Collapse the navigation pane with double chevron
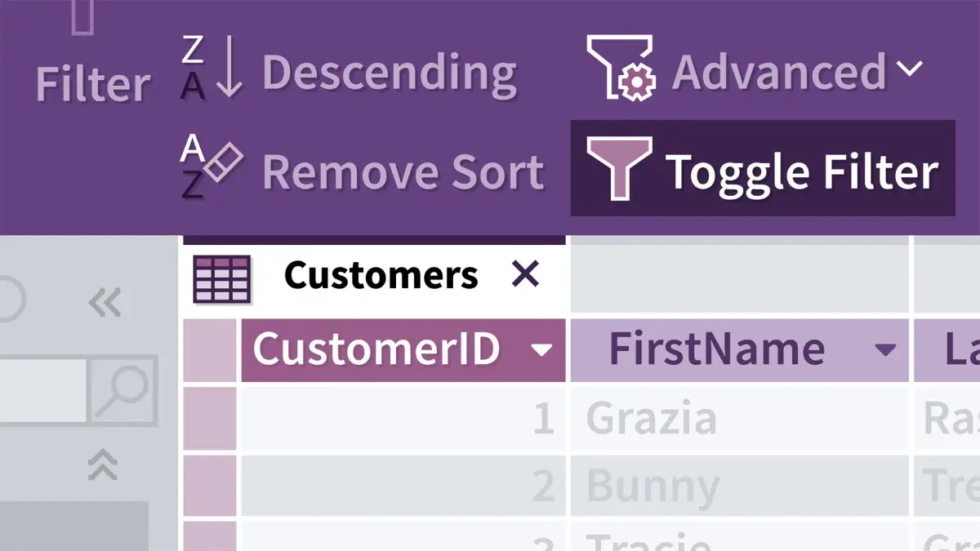Image resolution: width=980 pixels, height=551 pixels. point(105,302)
